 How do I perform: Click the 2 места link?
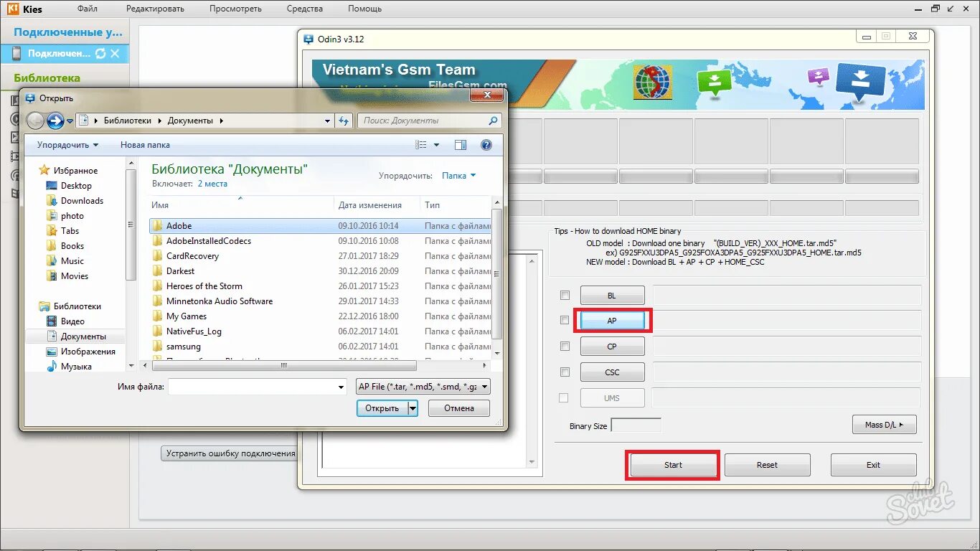coord(212,184)
